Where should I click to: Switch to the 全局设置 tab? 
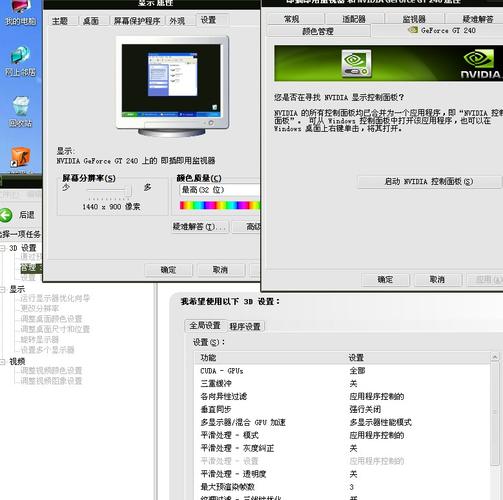205,325
